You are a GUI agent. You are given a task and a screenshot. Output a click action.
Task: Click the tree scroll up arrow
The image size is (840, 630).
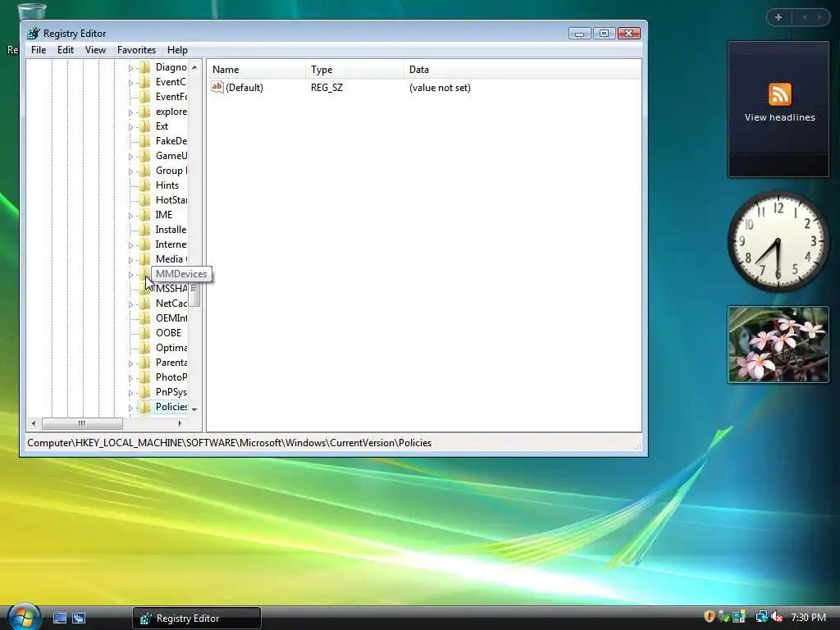[194, 67]
